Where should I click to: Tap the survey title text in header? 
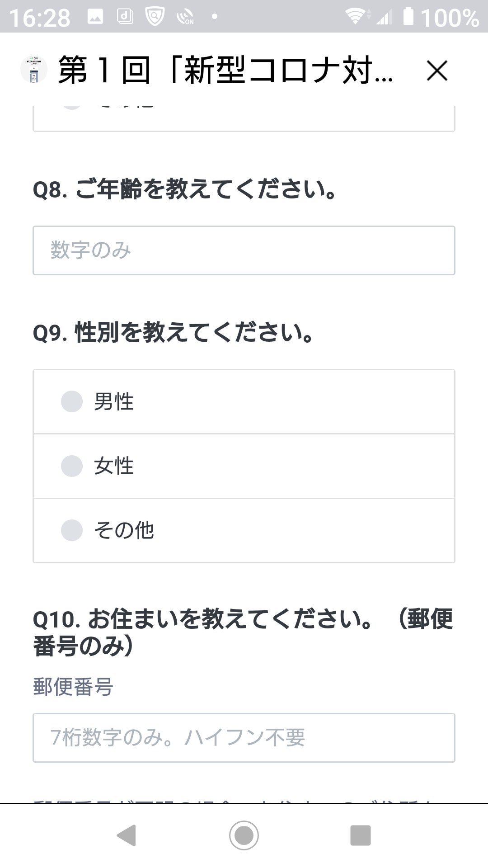click(x=226, y=71)
